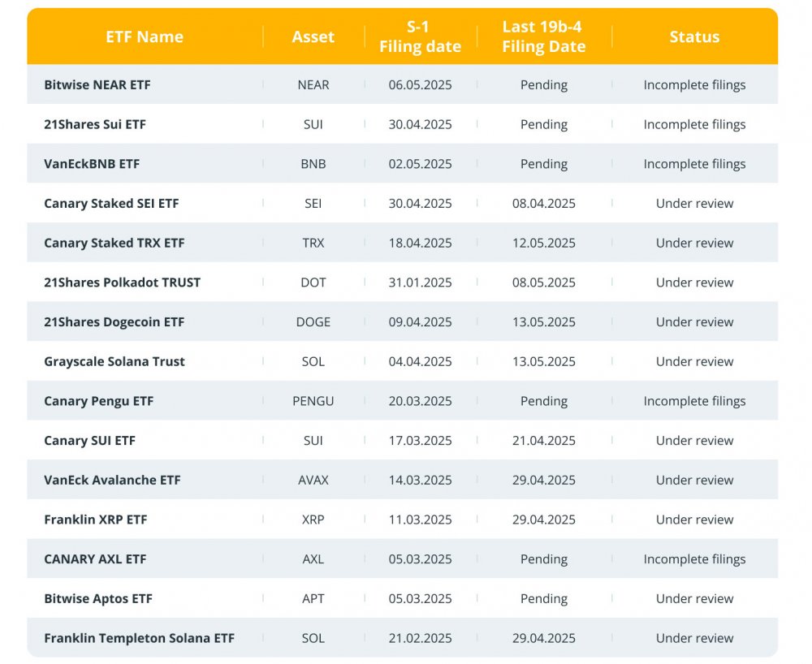Image resolution: width=812 pixels, height=664 pixels.
Task: Click 13.05.2025 in the Dogecoin ETF row
Action: point(544,322)
